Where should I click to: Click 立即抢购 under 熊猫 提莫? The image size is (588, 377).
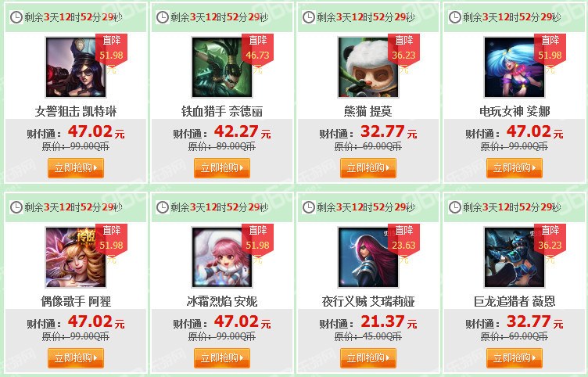[368, 167]
